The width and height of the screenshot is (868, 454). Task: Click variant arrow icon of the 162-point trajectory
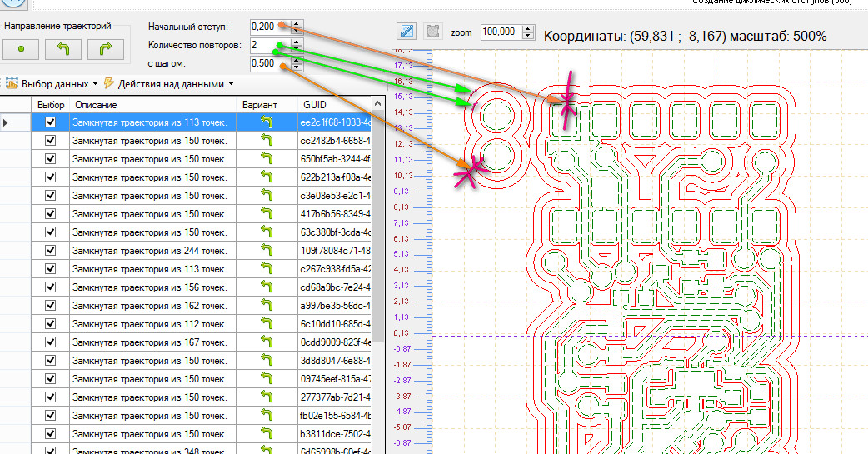tap(267, 305)
